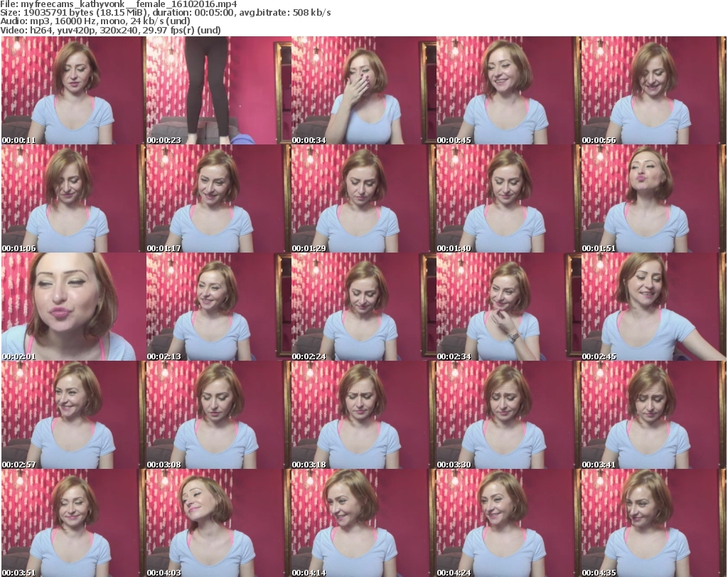Open the thumbnail at 00:03:51
Viewport: 728px width, 577px height.
click(73, 524)
